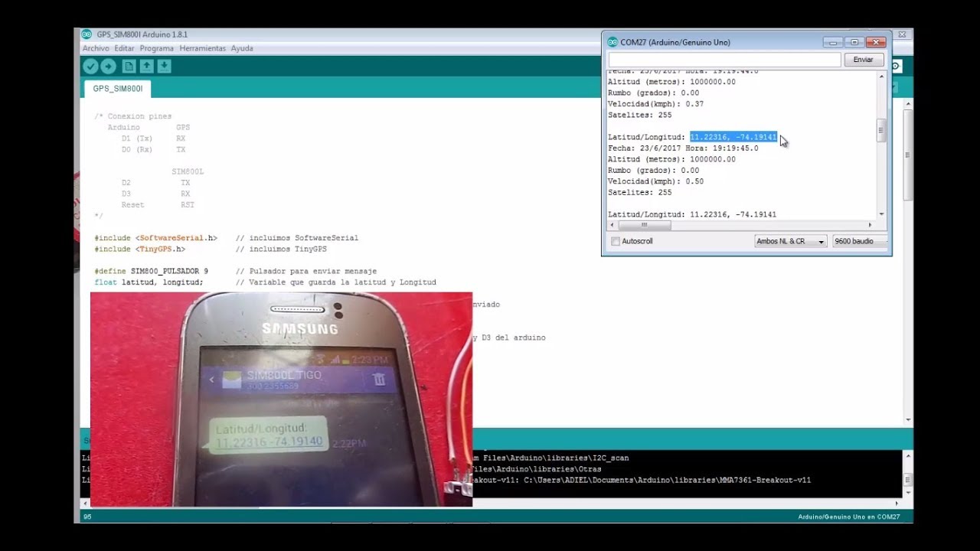The width and height of the screenshot is (980, 551).
Task: Open the 9600 baudio baud rate dropdown
Action: pos(859,241)
